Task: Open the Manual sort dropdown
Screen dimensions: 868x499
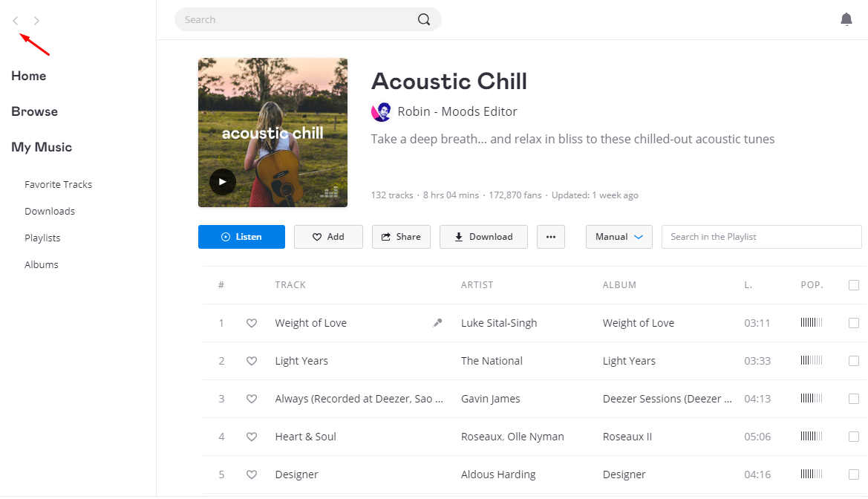Action: coord(619,236)
